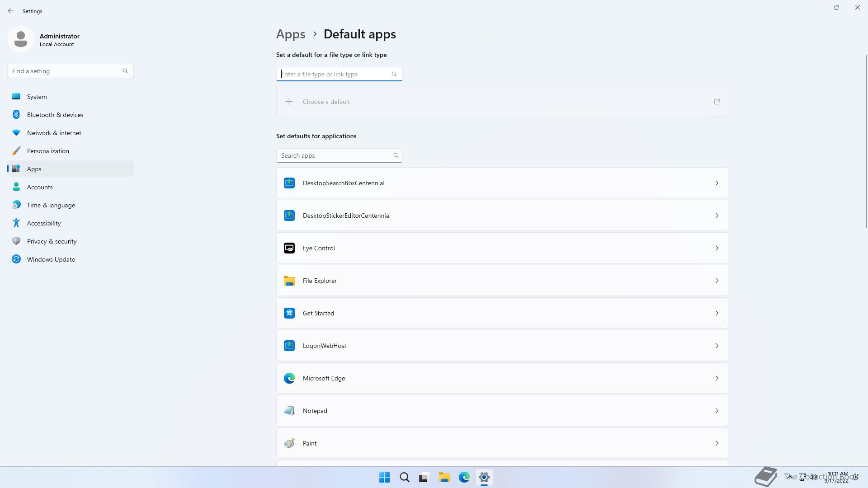The width and height of the screenshot is (868, 488).
Task: Open Network & internet settings
Action: pos(71,132)
